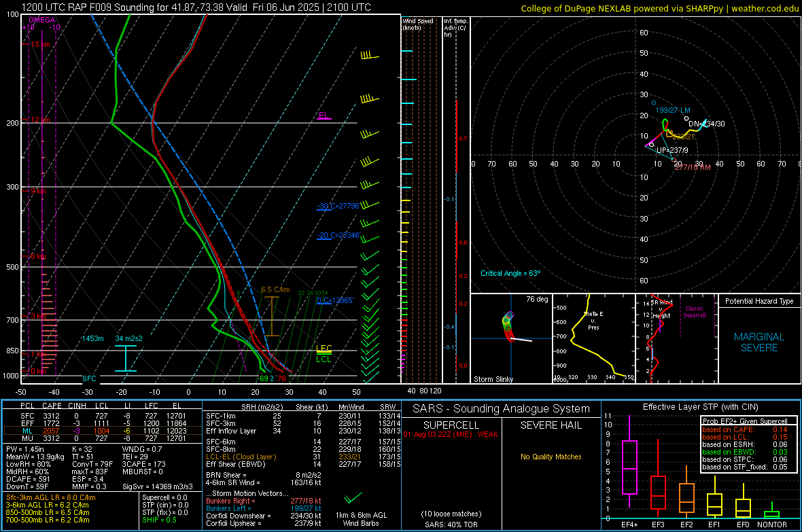Click the cyan SFC label on skew-T
Screen dimensions: 802x532
pyautogui.click(x=89, y=378)
